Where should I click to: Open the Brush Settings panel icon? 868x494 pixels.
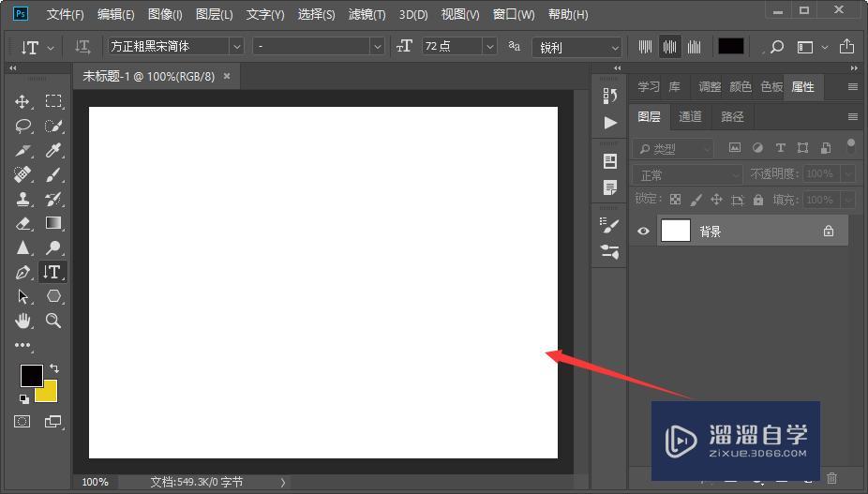coord(610,224)
